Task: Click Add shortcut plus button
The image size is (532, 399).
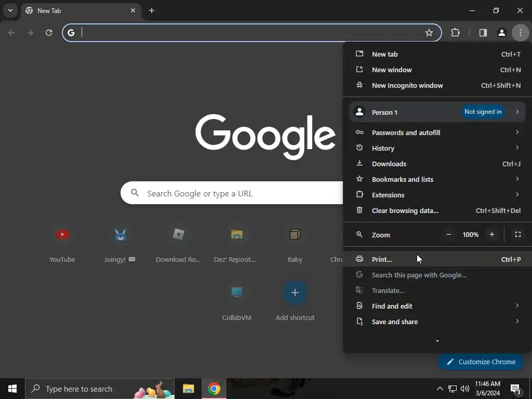Action: coord(295,292)
